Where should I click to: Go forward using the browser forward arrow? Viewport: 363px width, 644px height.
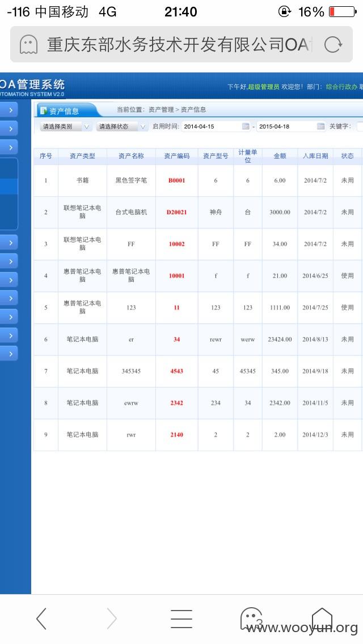tap(111, 618)
